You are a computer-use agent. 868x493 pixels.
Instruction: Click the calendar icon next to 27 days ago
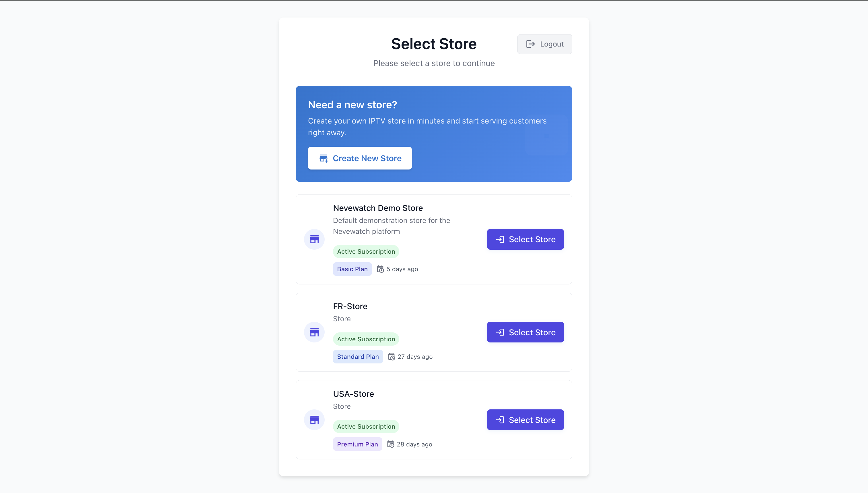(x=392, y=357)
